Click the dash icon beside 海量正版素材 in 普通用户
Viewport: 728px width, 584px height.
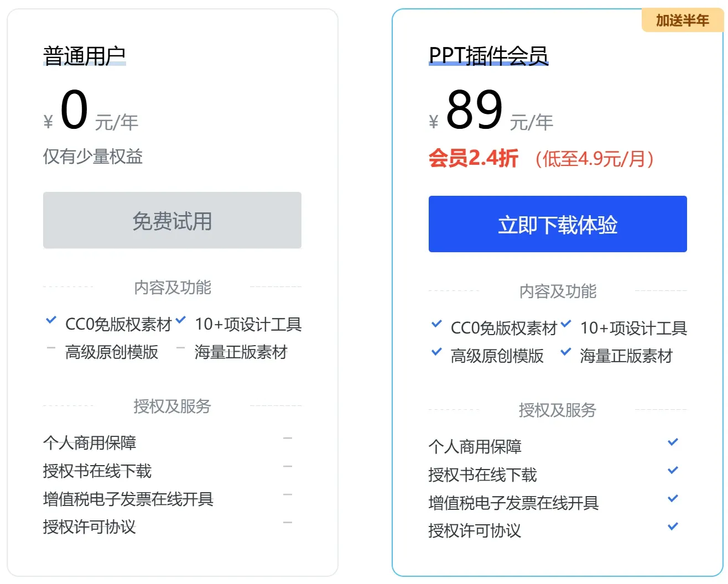pyautogui.click(x=179, y=348)
